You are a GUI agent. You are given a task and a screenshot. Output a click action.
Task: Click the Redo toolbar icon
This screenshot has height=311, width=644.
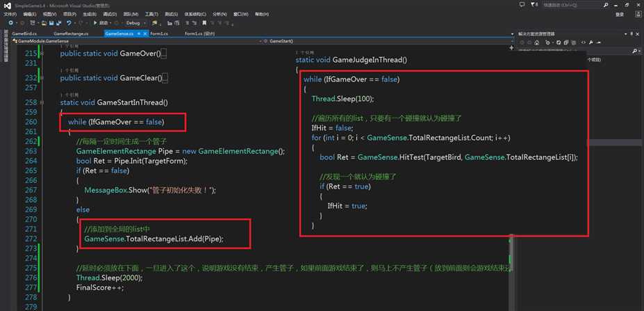(81, 23)
